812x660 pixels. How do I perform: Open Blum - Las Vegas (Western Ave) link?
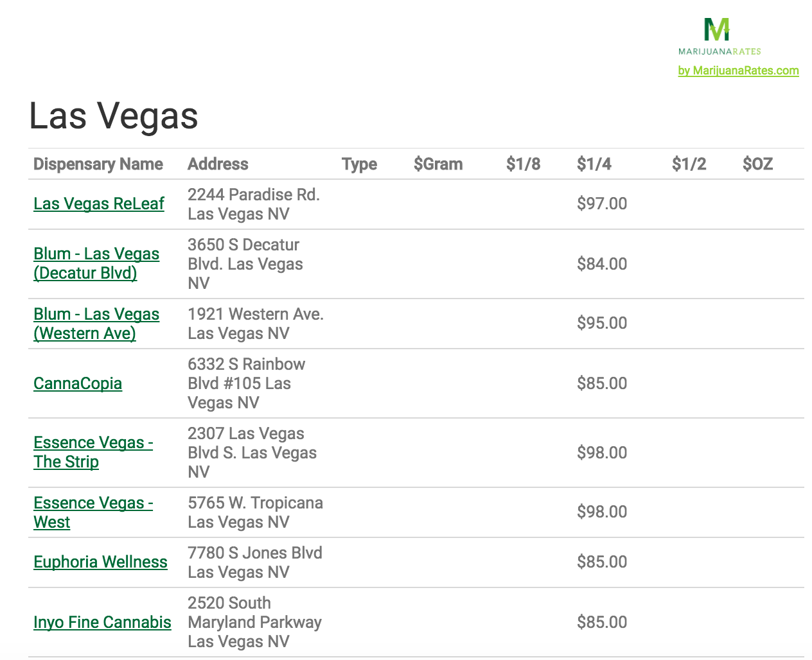tap(96, 324)
